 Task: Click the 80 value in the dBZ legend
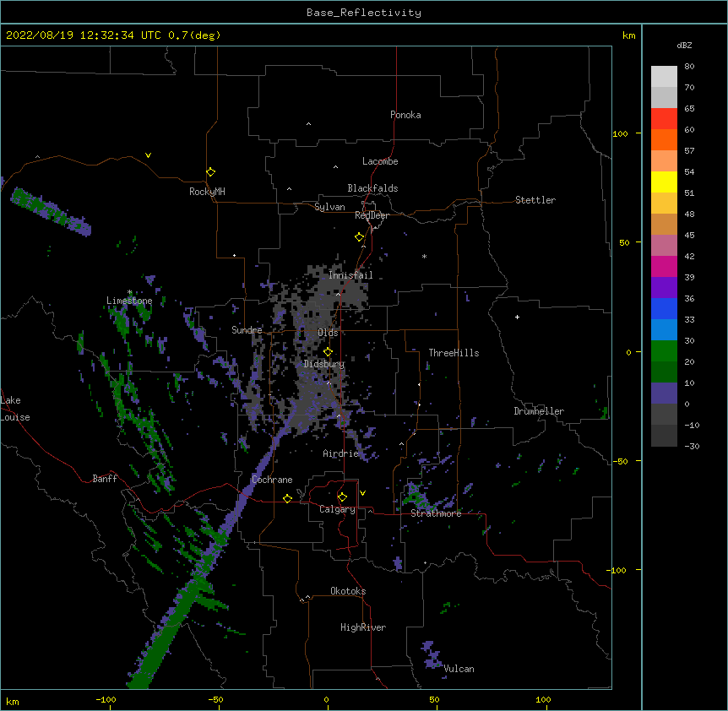689,67
